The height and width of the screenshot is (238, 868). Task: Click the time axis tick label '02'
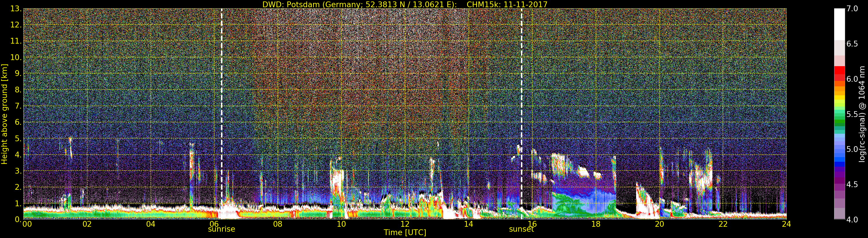coord(87,224)
